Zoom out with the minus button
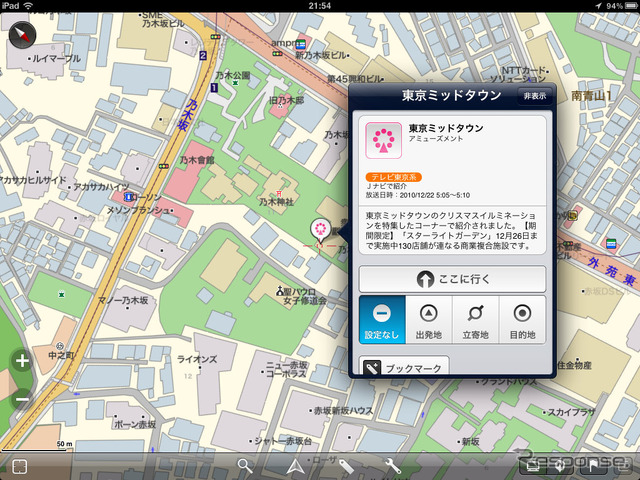Image resolution: width=640 pixels, height=480 pixels. (x=22, y=399)
